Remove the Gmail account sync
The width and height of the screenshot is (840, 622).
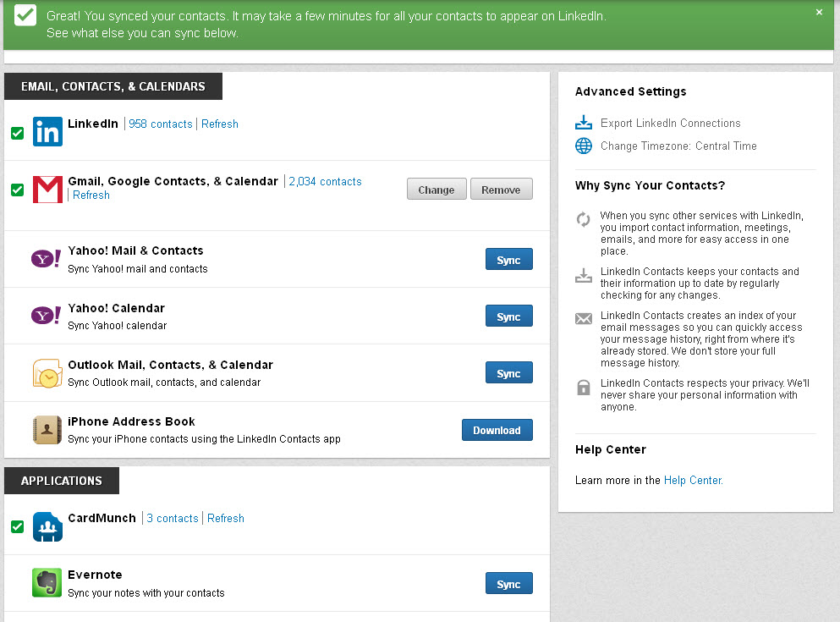501,190
